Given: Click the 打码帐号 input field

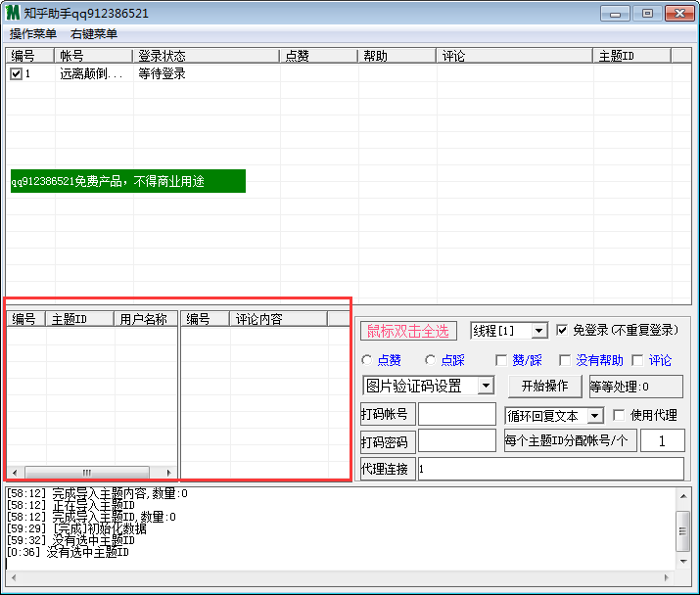Looking at the screenshot, I should pyautogui.click(x=456, y=414).
